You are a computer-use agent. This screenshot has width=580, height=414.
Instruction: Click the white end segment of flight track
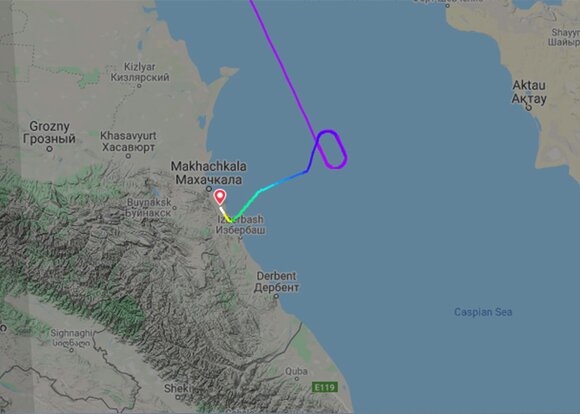point(223,211)
